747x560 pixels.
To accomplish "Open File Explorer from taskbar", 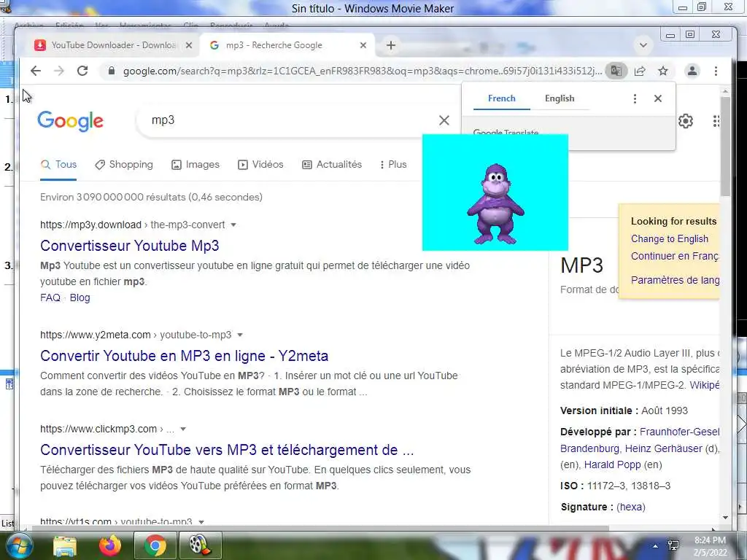I will coord(65,545).
